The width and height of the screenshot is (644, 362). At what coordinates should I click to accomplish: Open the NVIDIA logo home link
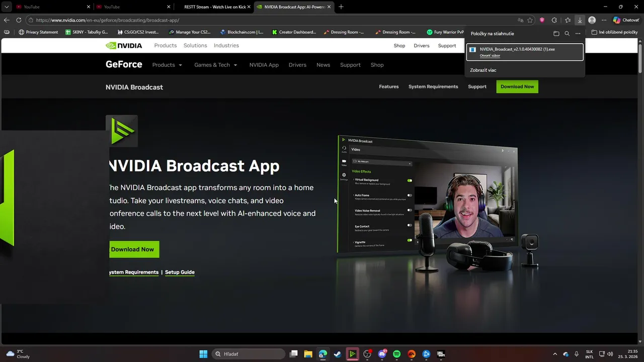[124, 45]
